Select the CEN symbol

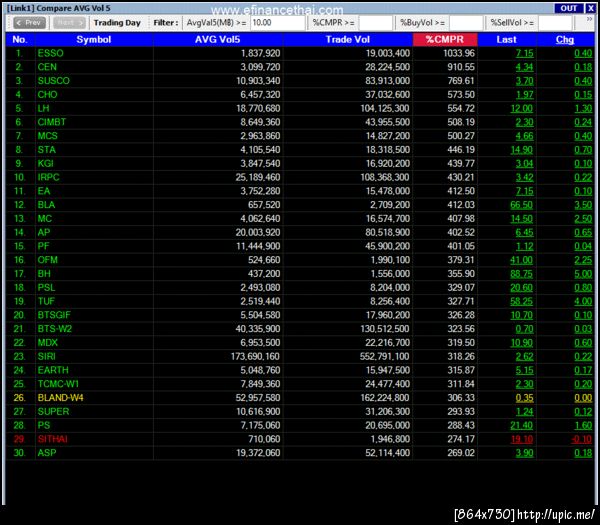(x=47, y=67)
